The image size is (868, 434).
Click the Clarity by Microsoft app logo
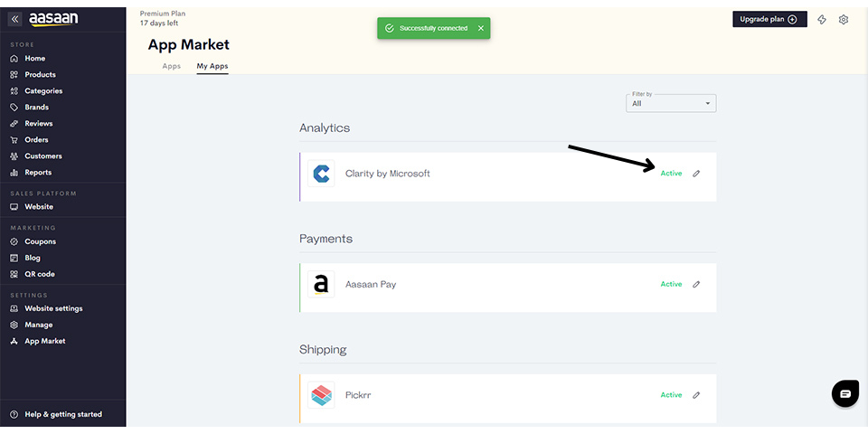(321, 174)
